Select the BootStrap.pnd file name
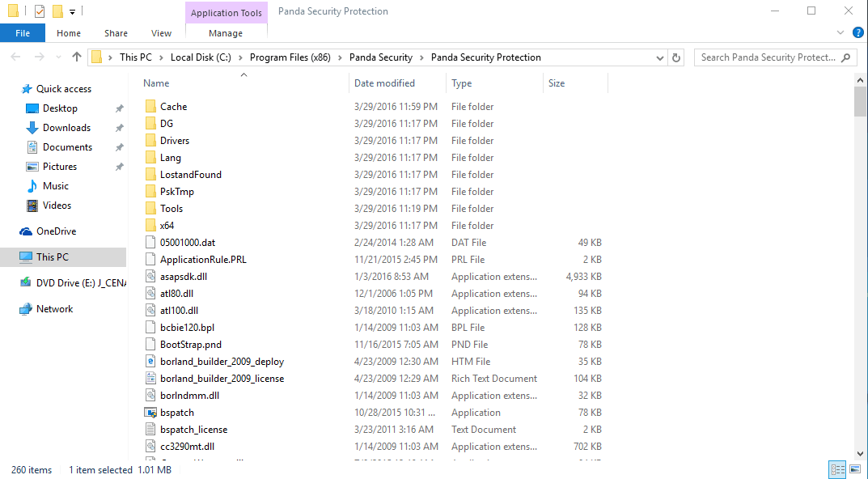 coord(190,345)
